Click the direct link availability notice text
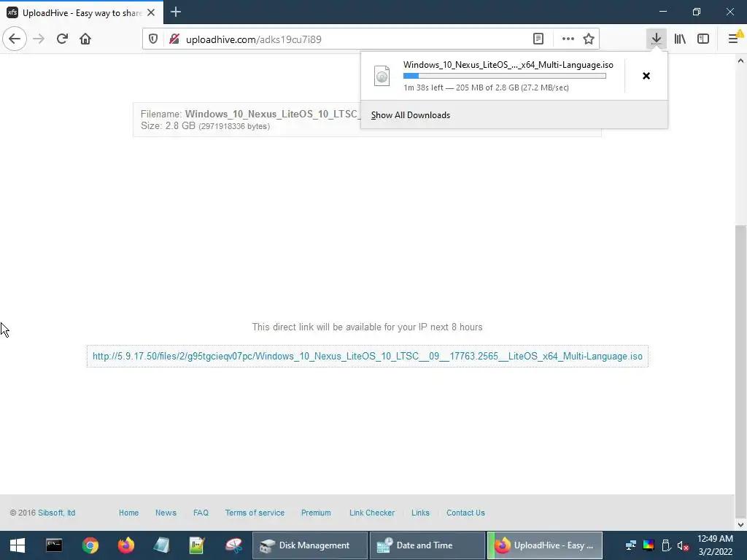This screenshot has width=747, height=560. coord(368,327)
